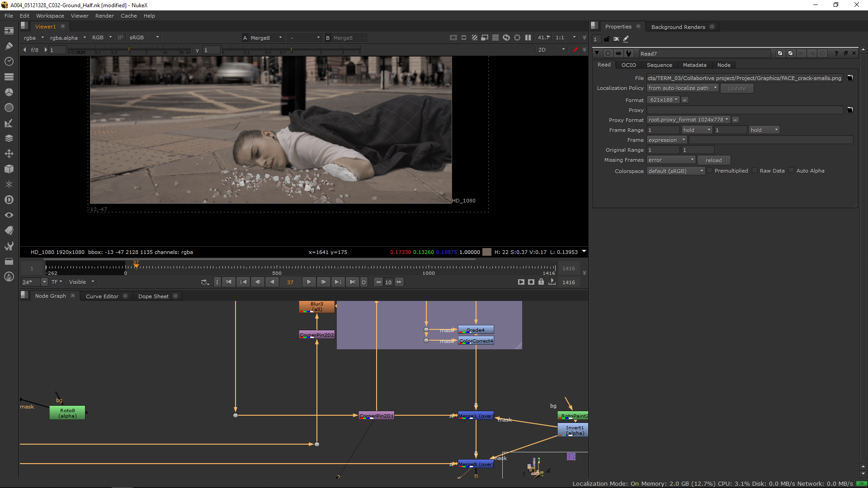Open the 3D nodes cube icon
868x488 pixels.
pos(9,169)
